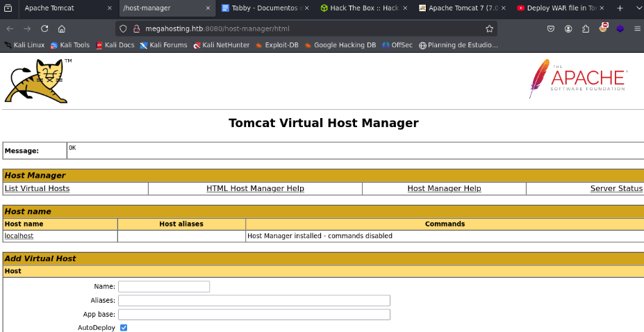Click the cookie extension icon with red badge
Viewport: 644px width, 332px height.
click(x=603, y=28)
